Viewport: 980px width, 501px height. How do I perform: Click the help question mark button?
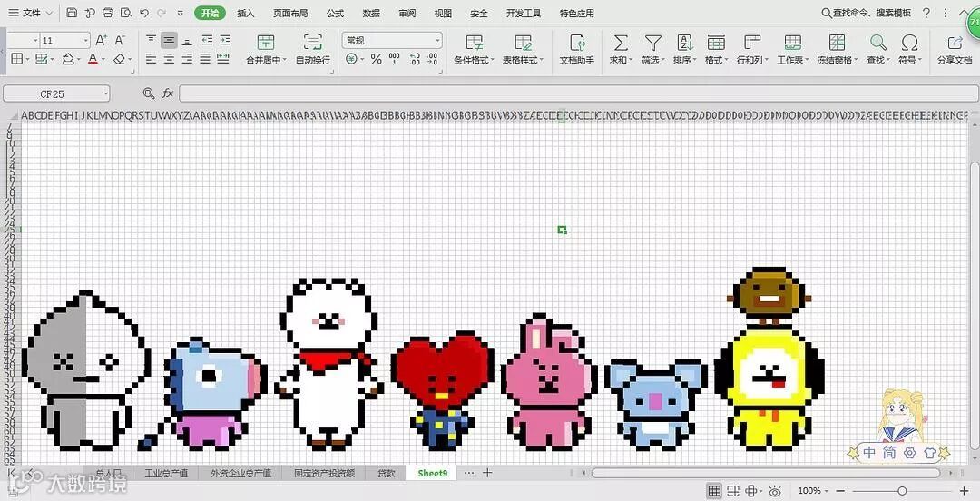tap(926, 13)
